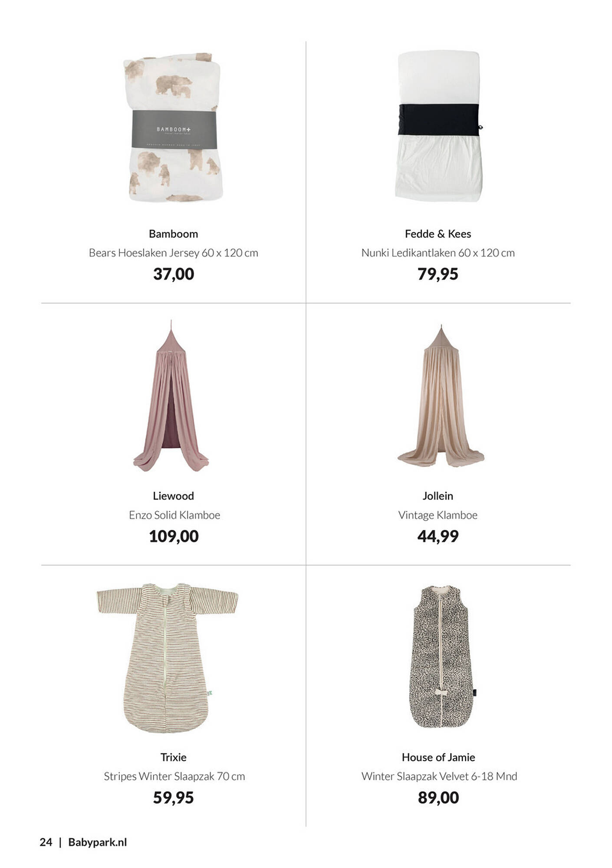Visit the Babypark.nl footer link
Image resolution: width=612 pixels, height=868 pixels.
pyautogui.click(x=98, y=842)
